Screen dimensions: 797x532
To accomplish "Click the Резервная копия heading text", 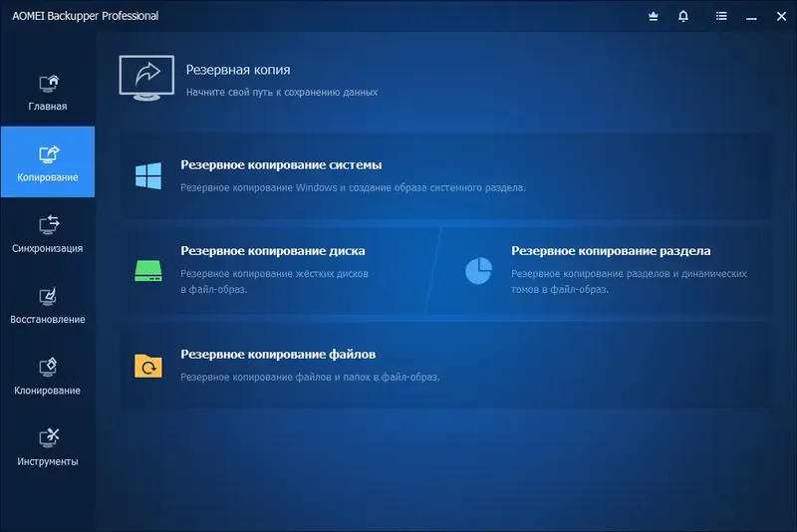I will point(238,70).
